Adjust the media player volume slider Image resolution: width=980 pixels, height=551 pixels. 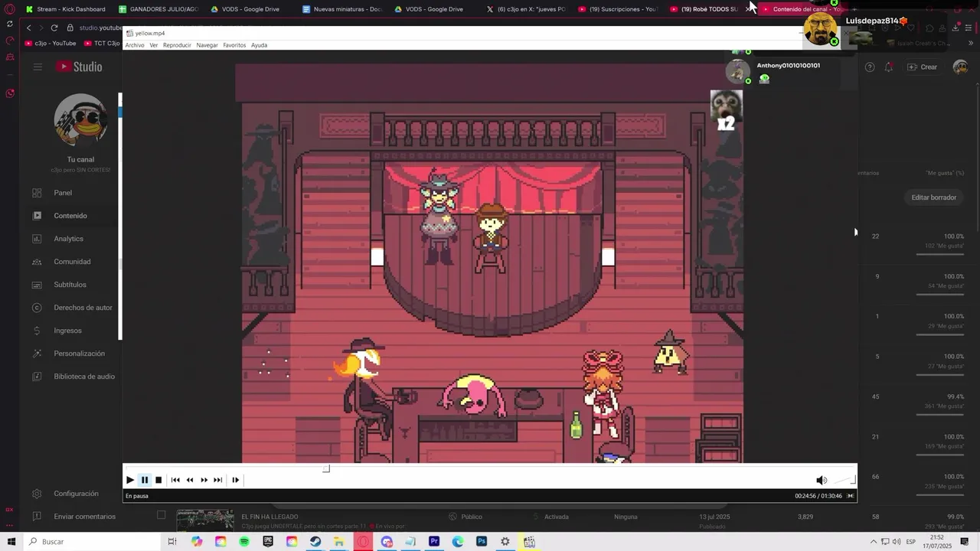point(843,480)
